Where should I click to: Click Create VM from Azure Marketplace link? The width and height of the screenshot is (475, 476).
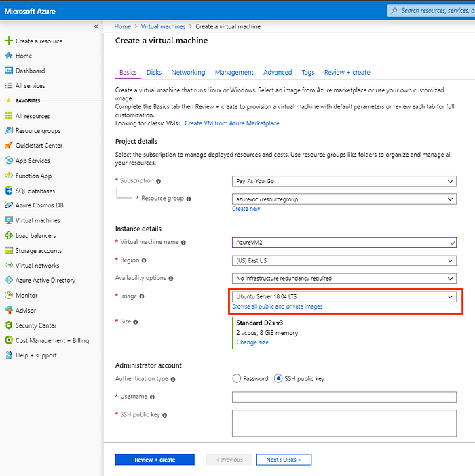click(x=232, y=123)
